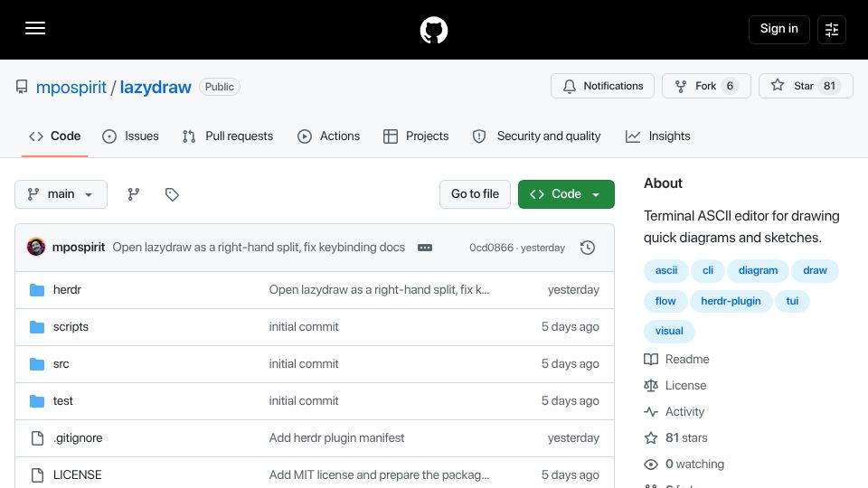The image size is (868, 488).
Task: Click the herdr folder icon
Action: point(37,290)
